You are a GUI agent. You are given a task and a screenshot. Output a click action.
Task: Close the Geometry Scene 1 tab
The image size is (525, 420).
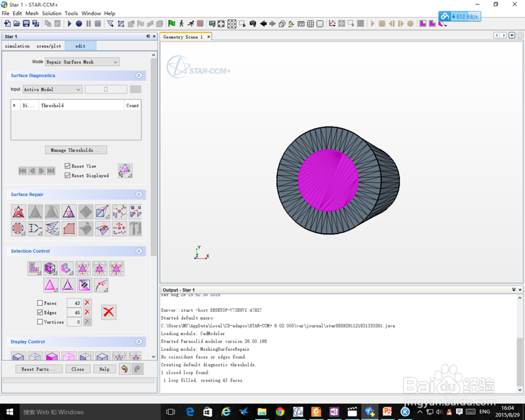click(208, 37)
